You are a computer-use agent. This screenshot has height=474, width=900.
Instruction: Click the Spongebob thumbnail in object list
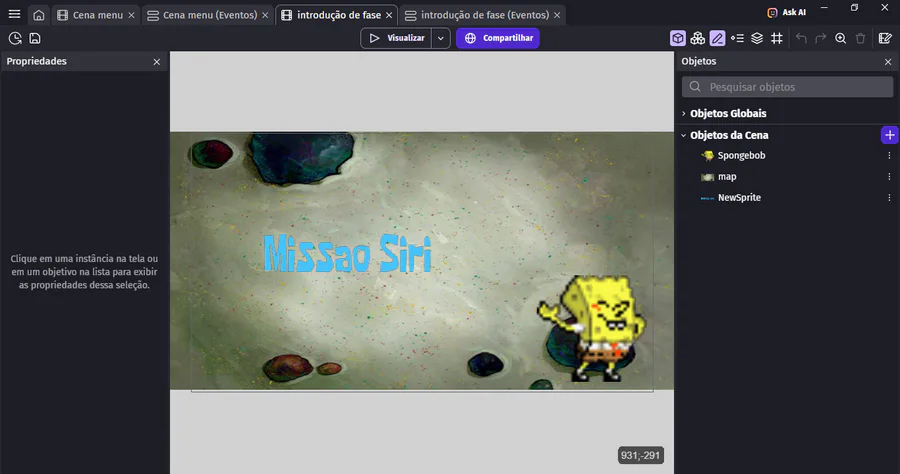pyautogui.click(x=708, y=156)
